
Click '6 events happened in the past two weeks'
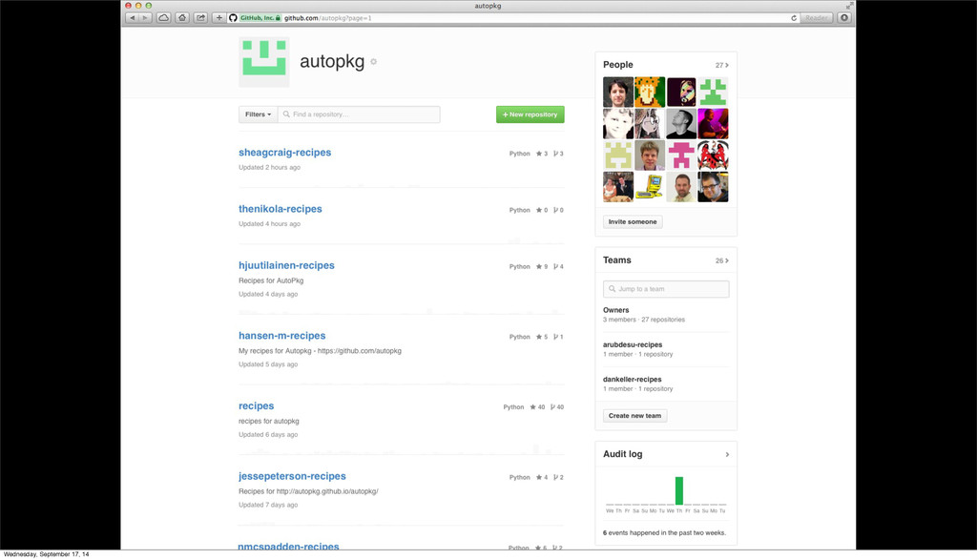pos(664,533)
